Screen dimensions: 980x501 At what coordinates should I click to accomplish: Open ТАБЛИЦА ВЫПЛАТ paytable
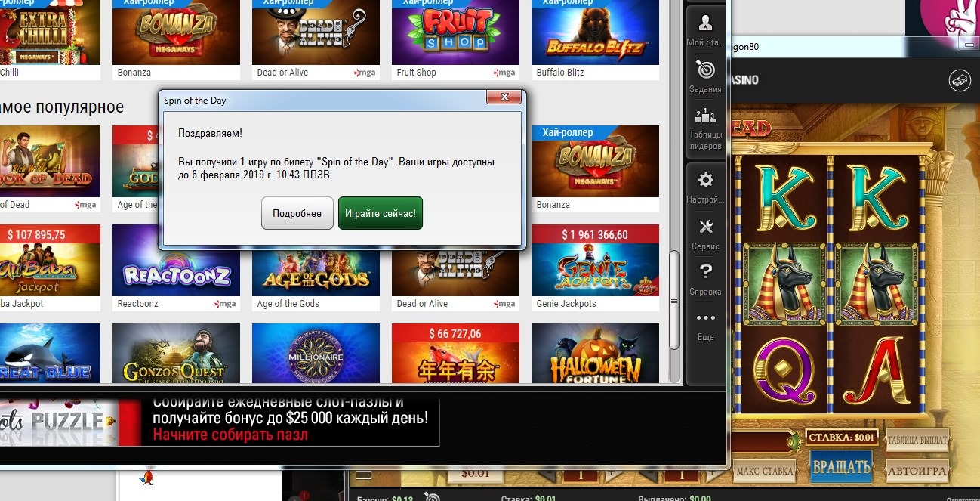click(917, 441)
